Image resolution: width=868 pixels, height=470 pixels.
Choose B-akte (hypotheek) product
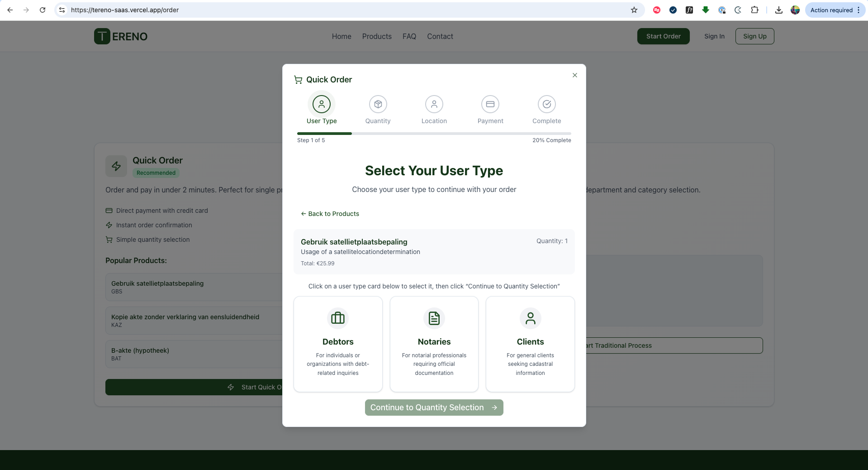[194, 354]
